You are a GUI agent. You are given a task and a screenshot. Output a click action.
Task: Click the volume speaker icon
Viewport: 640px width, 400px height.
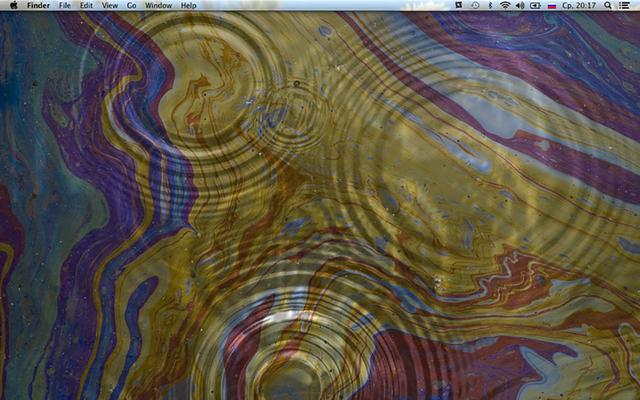pyautogui.click(x=520, y=5)
